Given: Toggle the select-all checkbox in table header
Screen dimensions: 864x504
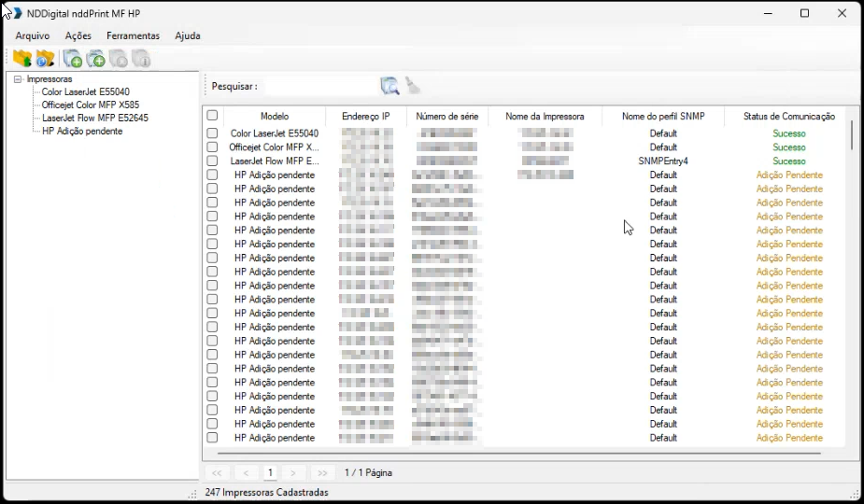Looking at the screenshot, I should pyautogui.click(x=212, y=116).
